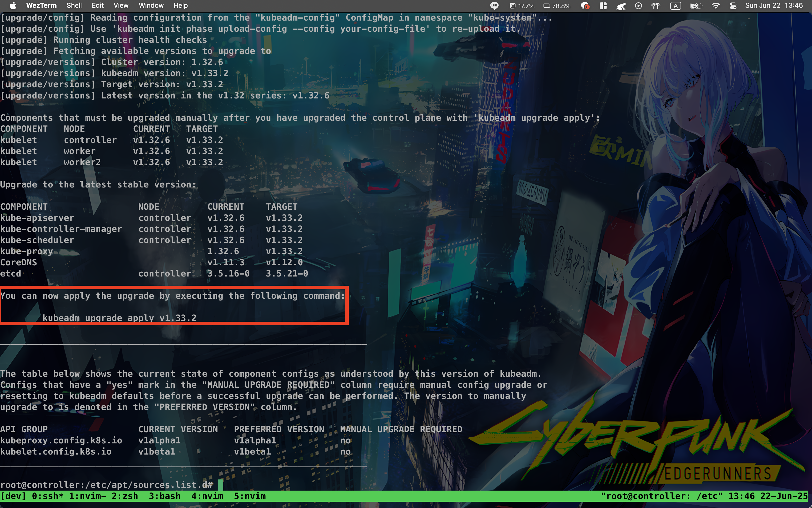812x508 pixels.
Task: Switch to tmux window 1:nvim-
Action: click(x=88, y=496)
